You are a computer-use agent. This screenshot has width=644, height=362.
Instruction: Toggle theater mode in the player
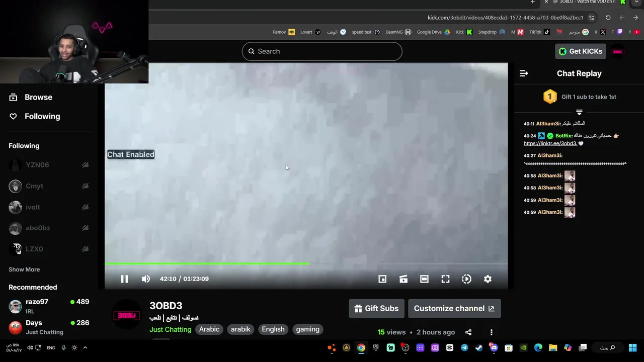coord(424,279)
